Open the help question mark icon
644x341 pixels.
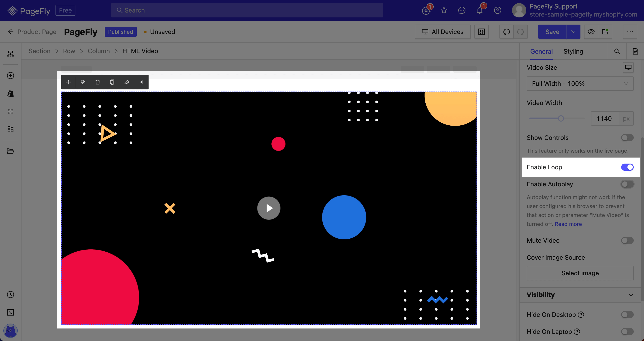point(498,10)
